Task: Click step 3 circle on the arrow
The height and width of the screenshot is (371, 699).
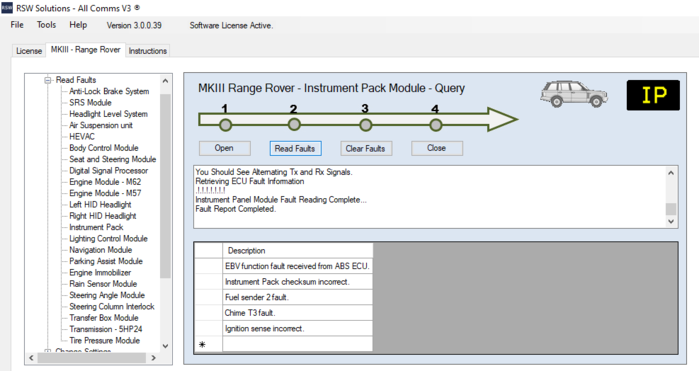Action: click(x=366, y=125)
